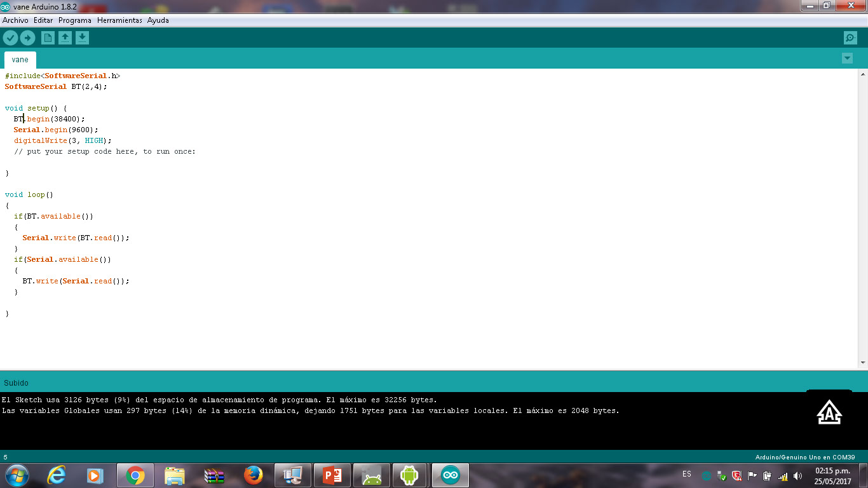Open Windows Media Player from the taskbar

click(x=95, y=475)
